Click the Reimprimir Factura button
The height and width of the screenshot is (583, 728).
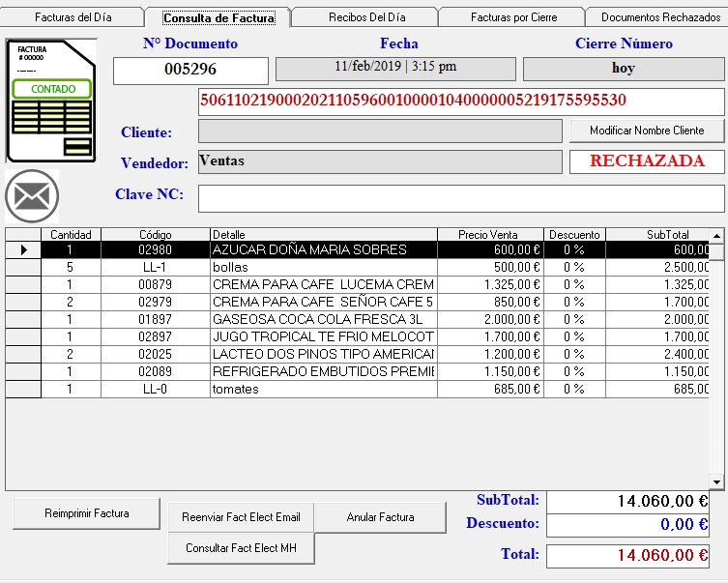click(x=87, y=513)
